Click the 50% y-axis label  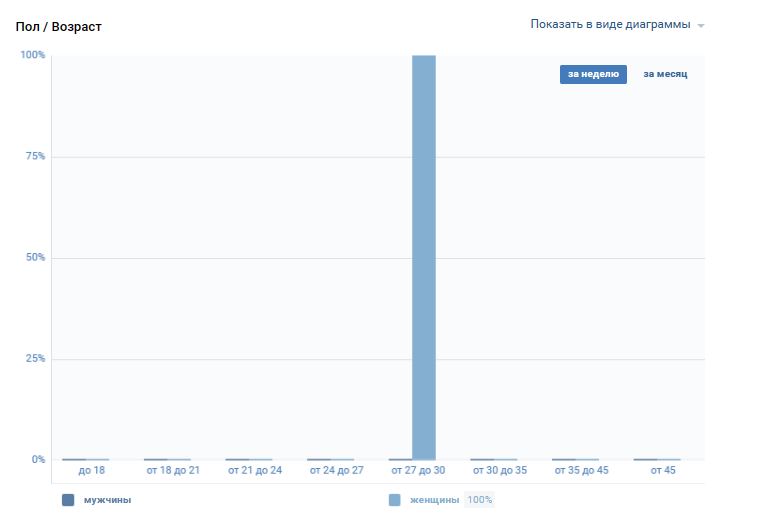[34, 258]
